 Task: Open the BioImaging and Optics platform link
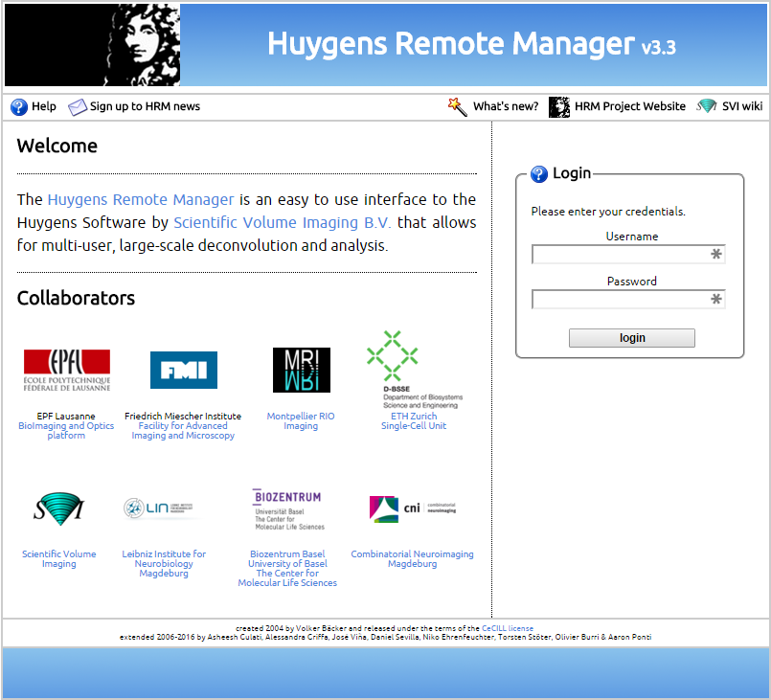[66, 431]
